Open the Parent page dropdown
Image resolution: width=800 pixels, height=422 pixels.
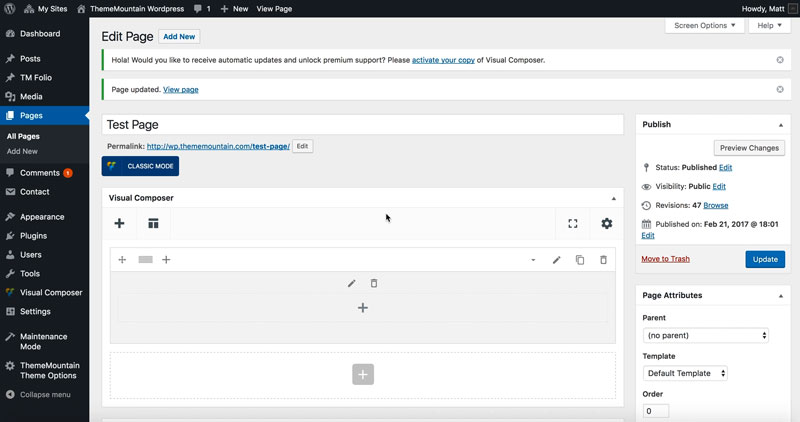(706, 336)
